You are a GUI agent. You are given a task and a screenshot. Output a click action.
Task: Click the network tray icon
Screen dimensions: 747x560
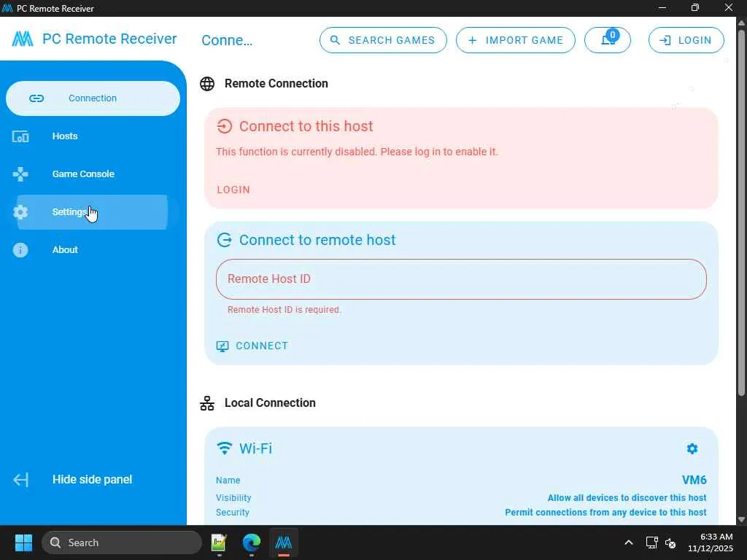(651, 542)
